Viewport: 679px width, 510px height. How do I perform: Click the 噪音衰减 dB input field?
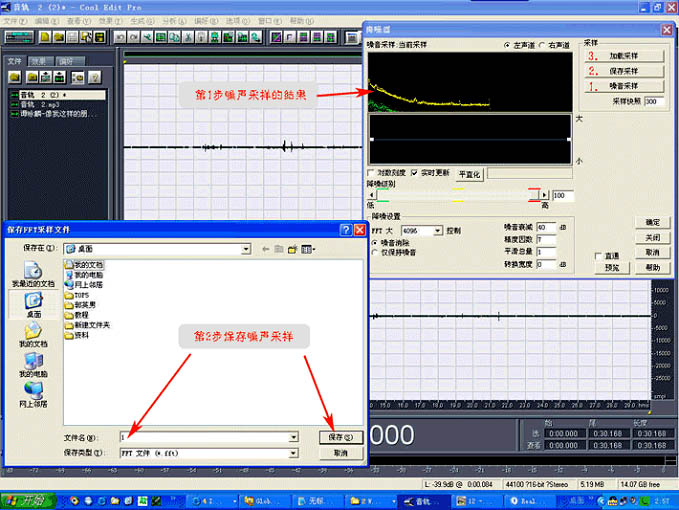coord(546,227)
